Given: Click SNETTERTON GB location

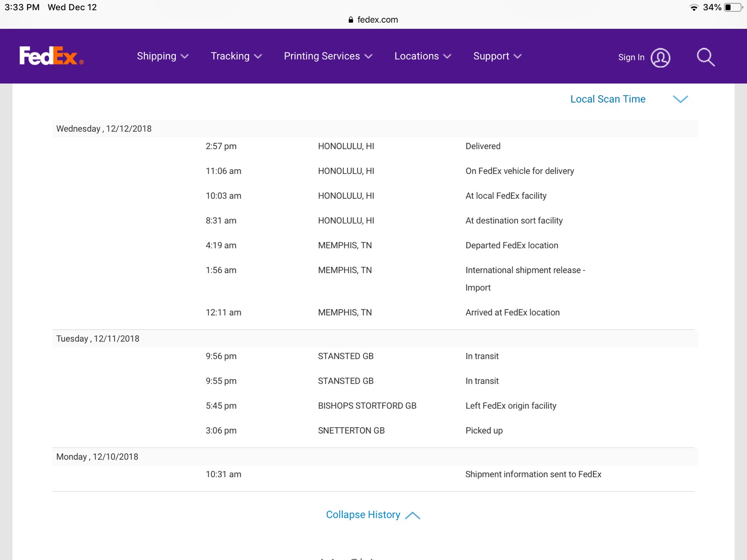Looking at the screenshot, I should point(351,430).
